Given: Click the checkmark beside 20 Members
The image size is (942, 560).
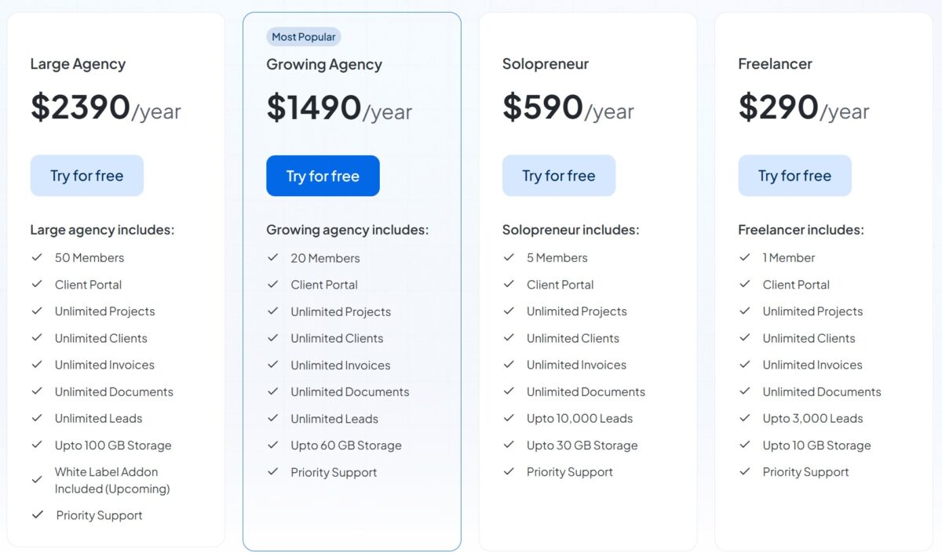Looking at the screenshot, I should (273, 257).
